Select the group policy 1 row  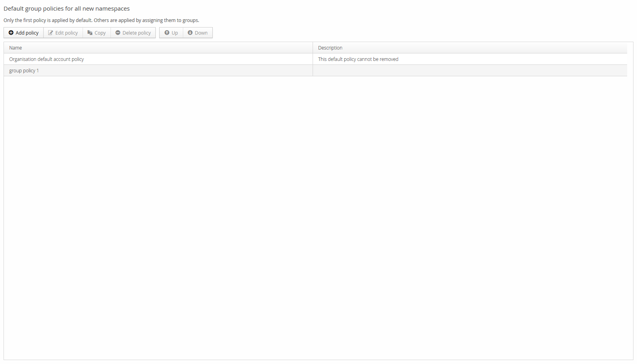click(x=24, y=71)
